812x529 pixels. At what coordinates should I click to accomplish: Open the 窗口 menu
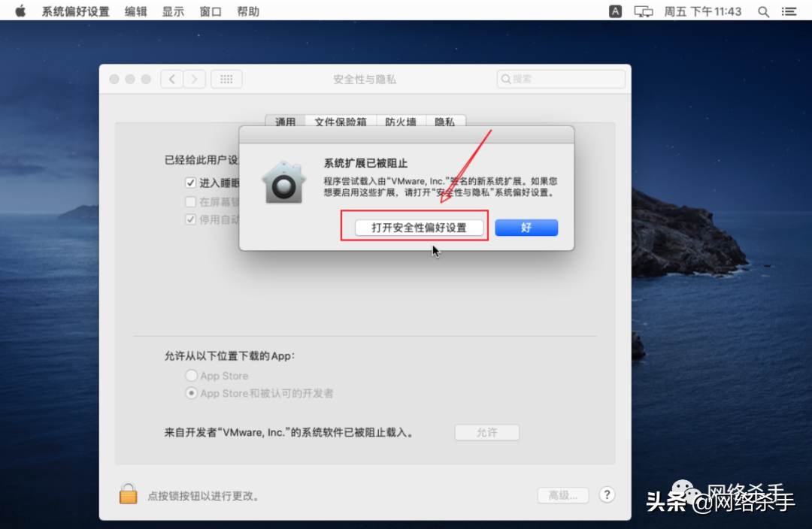tap(211, 11)
